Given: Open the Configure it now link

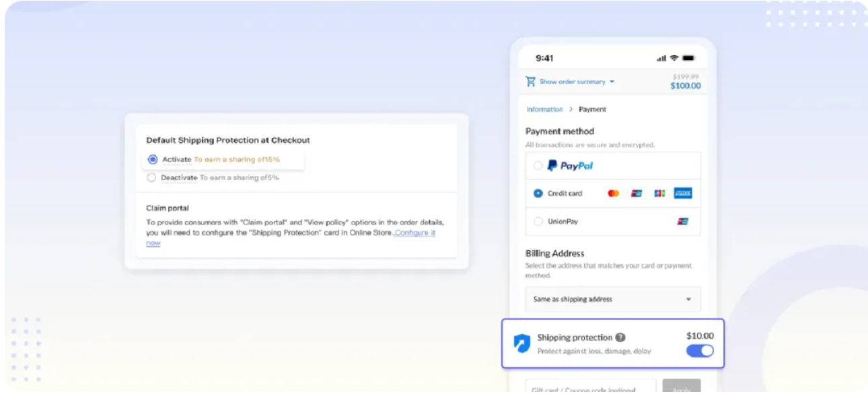Looking at the screenshot, I should click(414, 233).
